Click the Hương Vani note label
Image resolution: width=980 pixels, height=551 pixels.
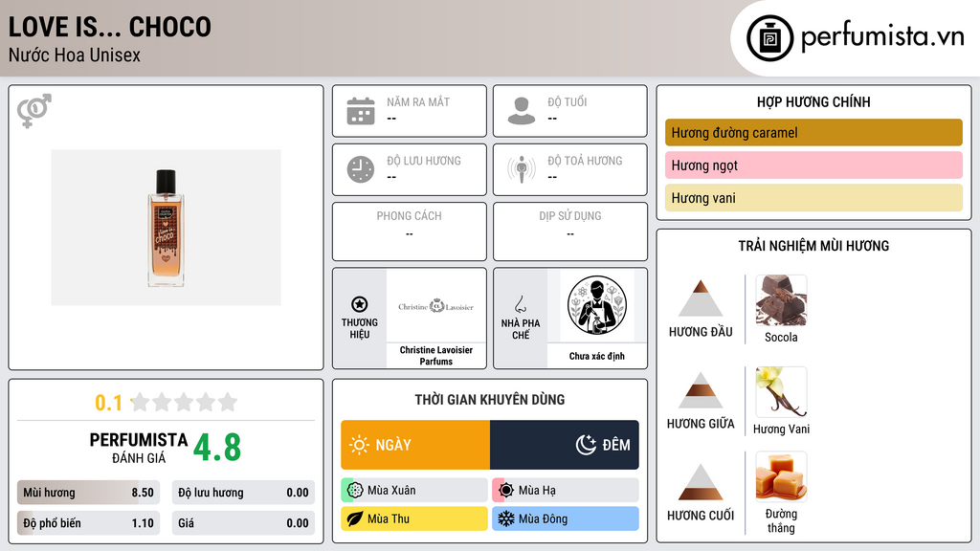pyautogui.click(x=781, y=430)
